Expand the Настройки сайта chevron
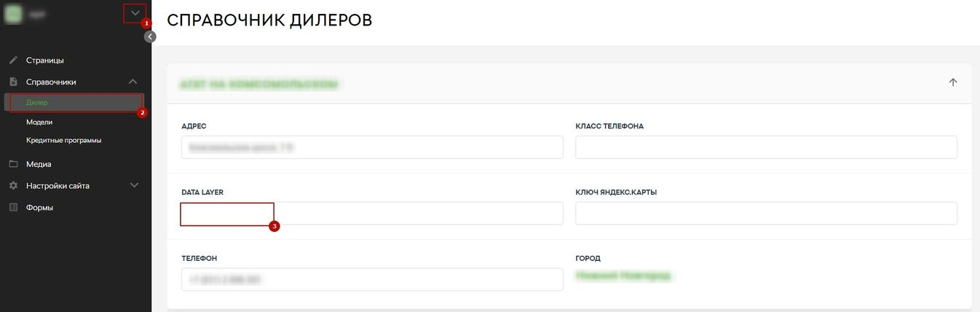The height and width of the screenshot is (312, 980). pos(134,185)
